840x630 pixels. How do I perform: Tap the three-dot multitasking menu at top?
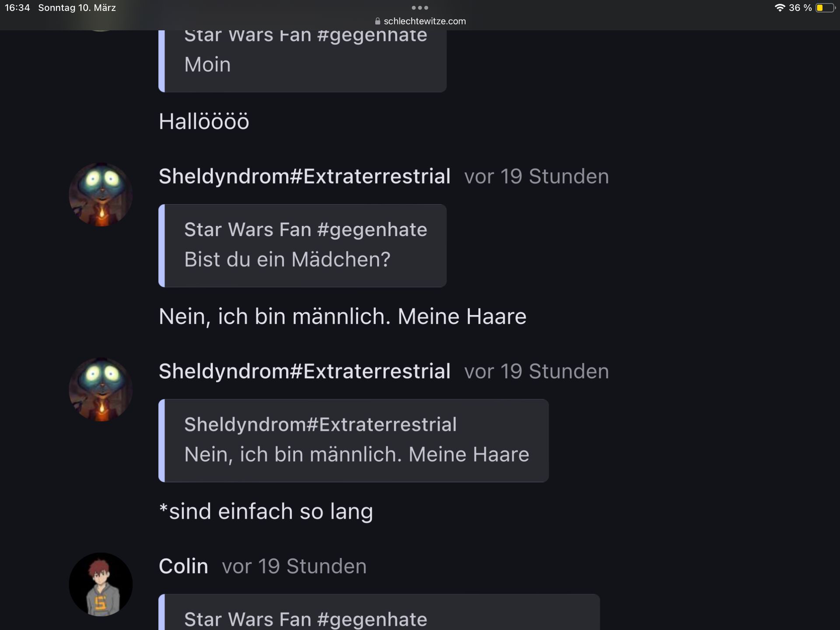tap(420, 7)
